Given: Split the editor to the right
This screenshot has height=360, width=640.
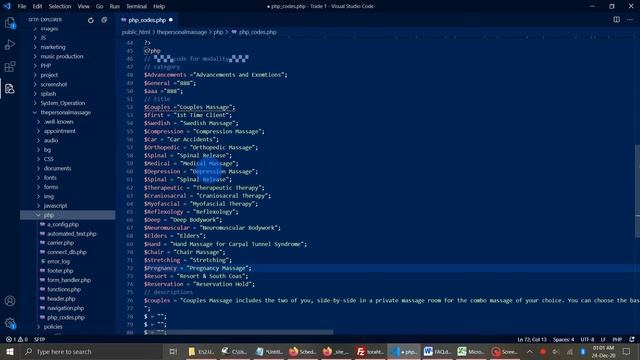Looking at the screenshot, I should (616, 20).
